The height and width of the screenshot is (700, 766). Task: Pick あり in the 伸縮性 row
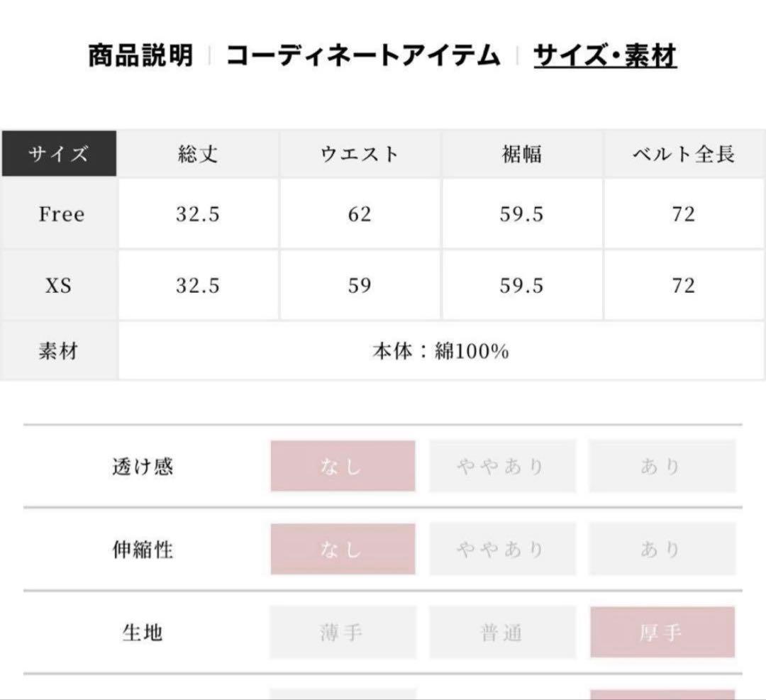click(662, 549)
